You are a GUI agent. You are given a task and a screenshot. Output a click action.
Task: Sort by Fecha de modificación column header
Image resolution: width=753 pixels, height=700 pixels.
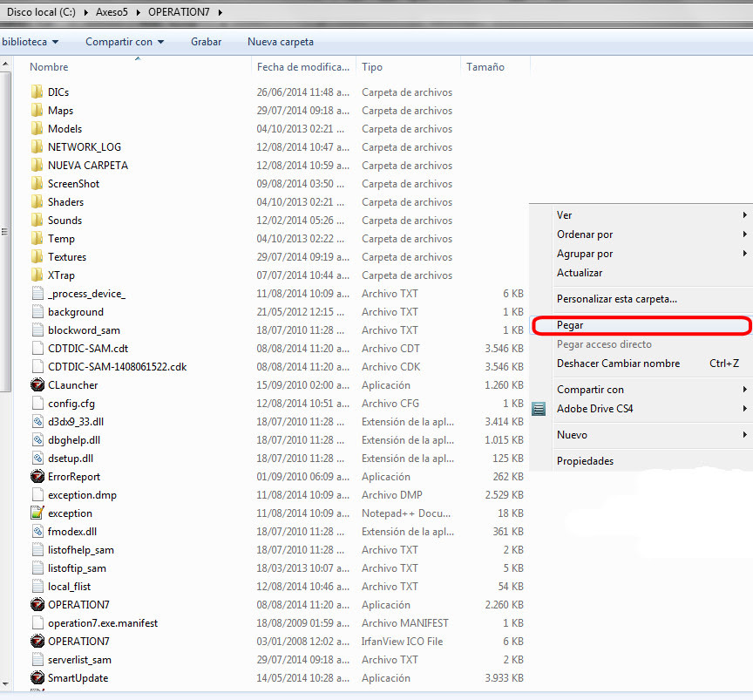pyautogui.click(x=303, y=67)
